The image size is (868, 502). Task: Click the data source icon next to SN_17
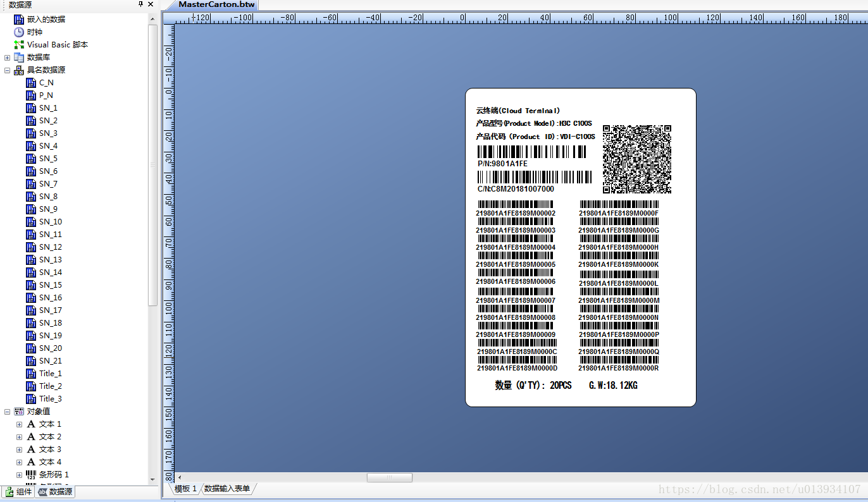pos(31,310)
